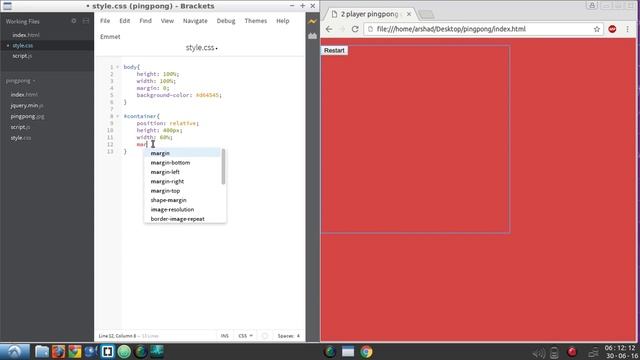640x360 pixels.
Task: Launch Firefox from the taskbar
Action: (x=58, y=351)
